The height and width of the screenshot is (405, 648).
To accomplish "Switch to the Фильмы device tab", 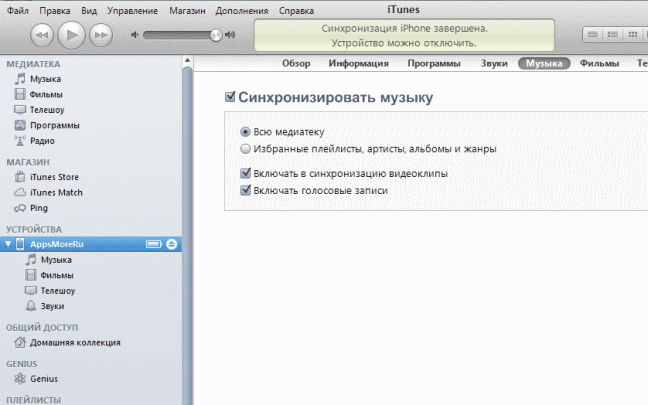I will click(x=599, y=63).
